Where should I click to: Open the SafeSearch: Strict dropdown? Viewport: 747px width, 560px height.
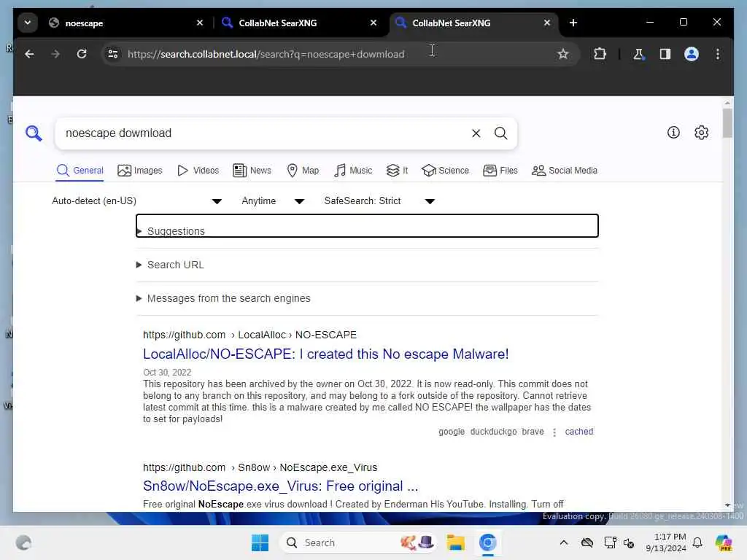click(x=379, y=201)
